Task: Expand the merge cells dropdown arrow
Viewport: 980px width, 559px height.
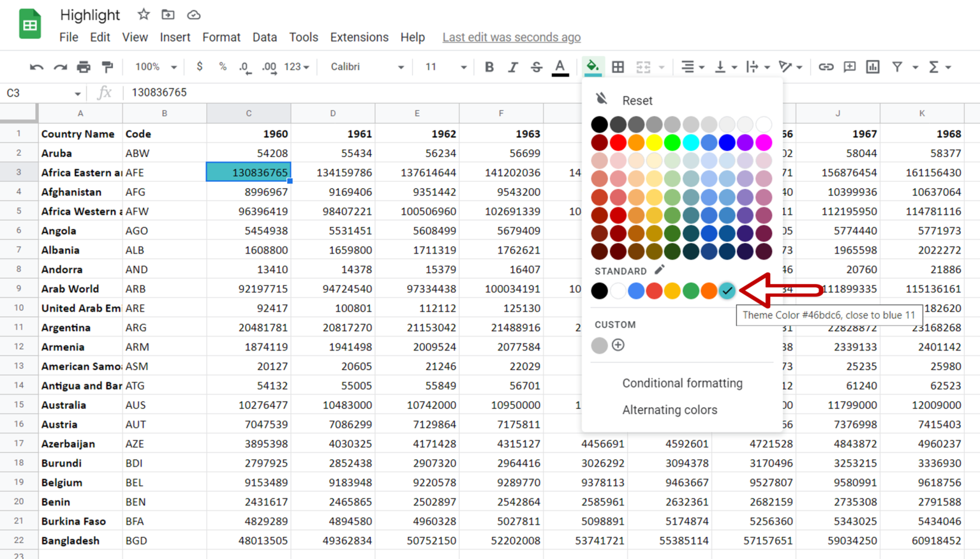Action: pyautogui.click(x=661, y=67)
